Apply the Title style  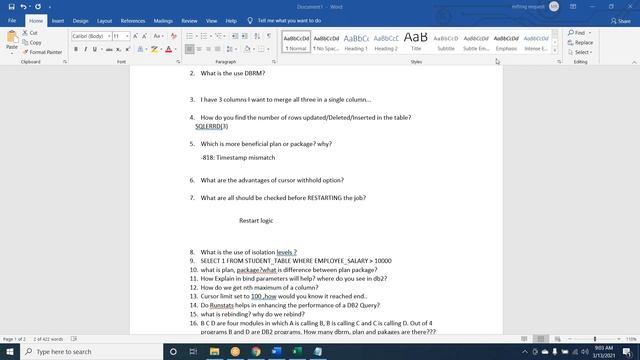tap(416, 42)
